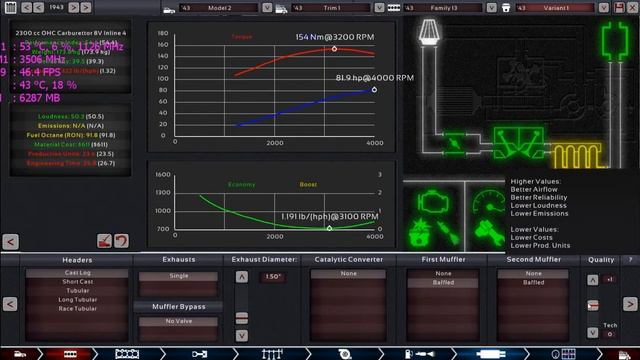Click the car model icon
640x360 pixels.
(x=169, y=9)
